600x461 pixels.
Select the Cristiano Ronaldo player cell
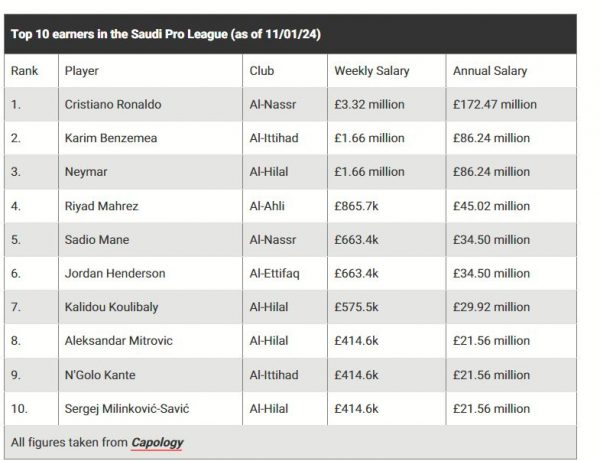click(x=113, y=105)
